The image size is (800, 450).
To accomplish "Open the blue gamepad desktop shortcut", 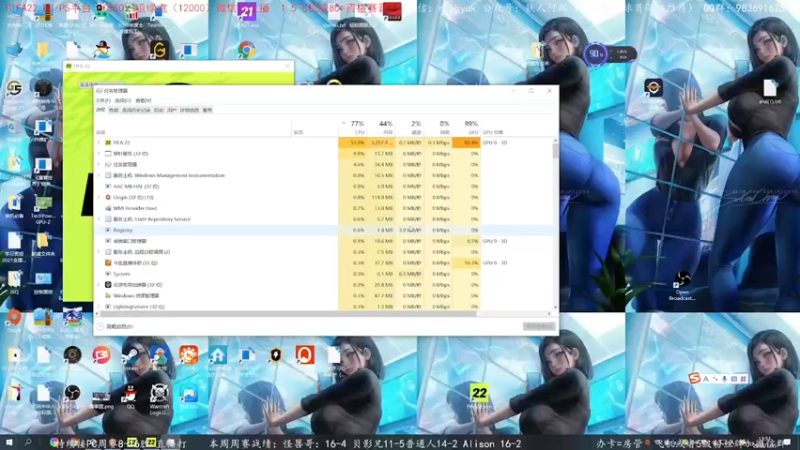I will point(189,395).
